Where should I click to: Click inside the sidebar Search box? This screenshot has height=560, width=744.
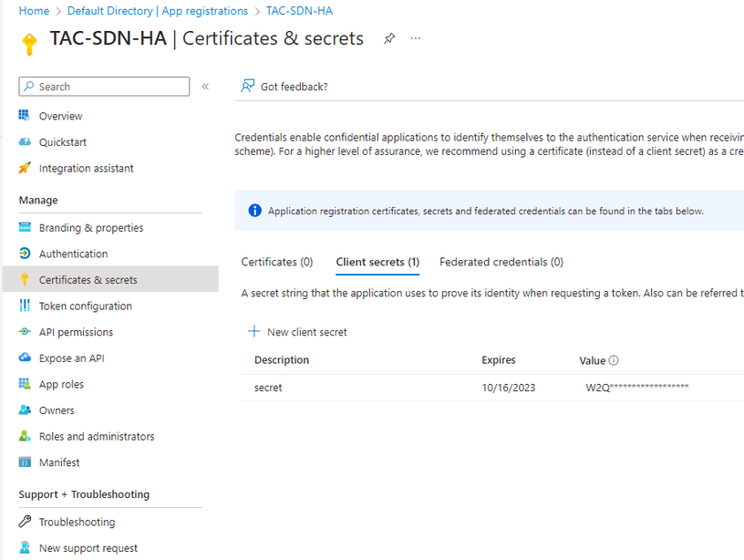pos(104,86)
